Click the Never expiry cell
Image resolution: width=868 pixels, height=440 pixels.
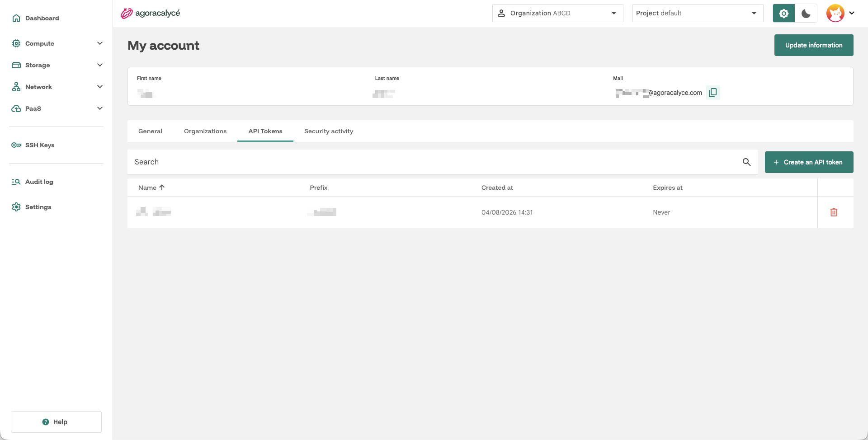point(661,212)
